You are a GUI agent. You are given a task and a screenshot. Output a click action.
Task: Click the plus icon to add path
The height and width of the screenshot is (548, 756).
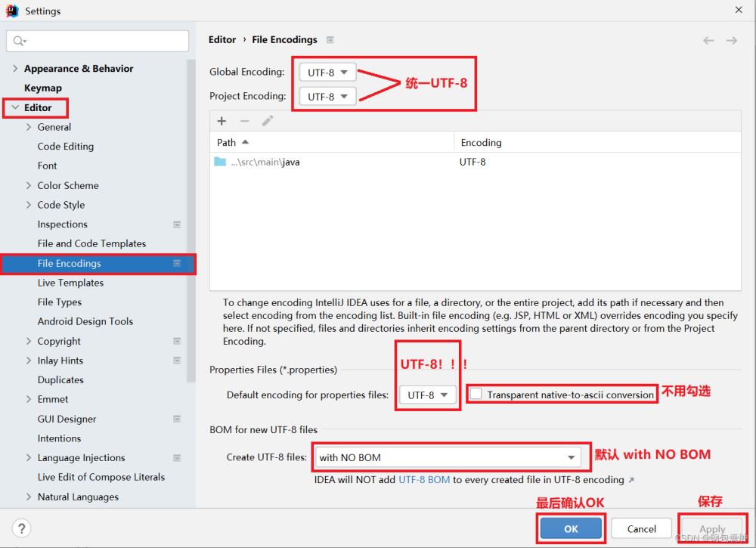pyautogui.click(x=222, y=121)
